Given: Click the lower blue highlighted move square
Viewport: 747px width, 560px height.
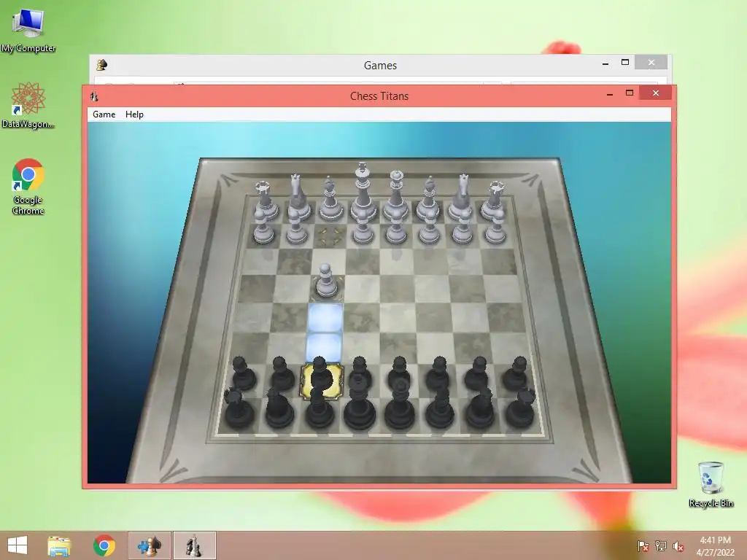Looking at the screenshot, I should coord(324,347).
